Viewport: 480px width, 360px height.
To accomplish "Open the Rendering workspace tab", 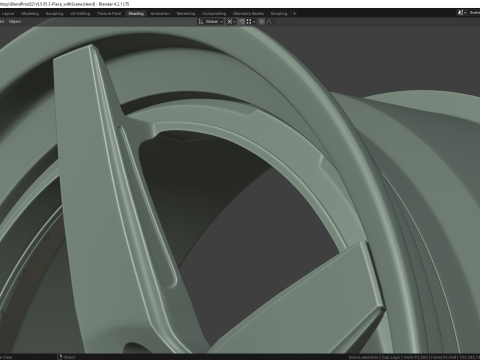I will pyautogui.click(x=186, y=14).
